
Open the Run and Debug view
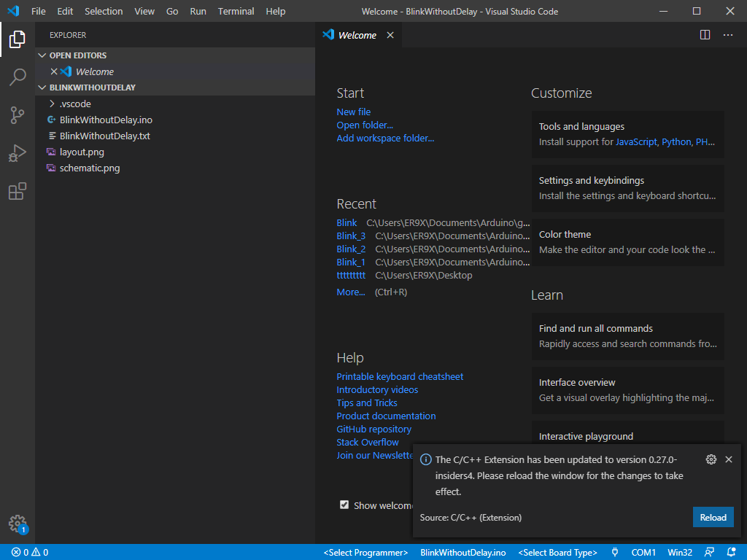pyautogui.click(x=18, y=153)
